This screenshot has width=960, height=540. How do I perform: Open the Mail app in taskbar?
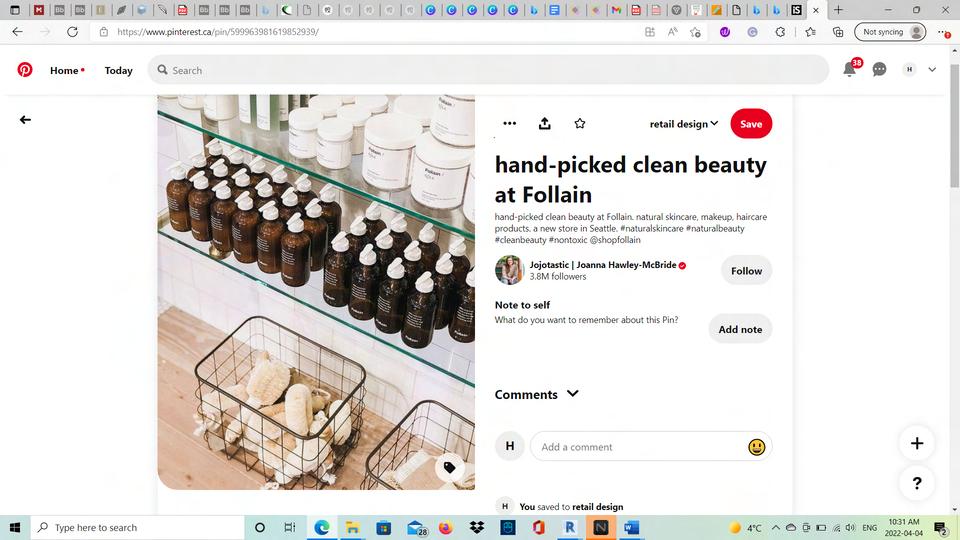click(x=416, y=527)
